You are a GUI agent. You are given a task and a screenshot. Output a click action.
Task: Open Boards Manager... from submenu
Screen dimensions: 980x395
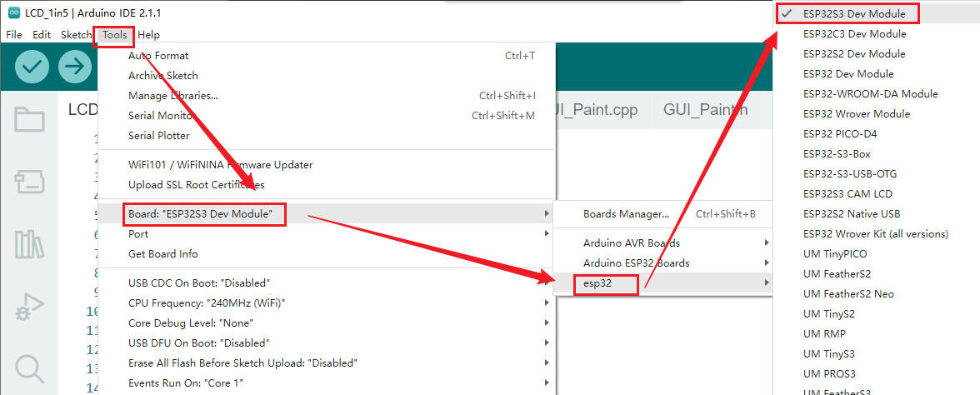[x=663, y=214]
